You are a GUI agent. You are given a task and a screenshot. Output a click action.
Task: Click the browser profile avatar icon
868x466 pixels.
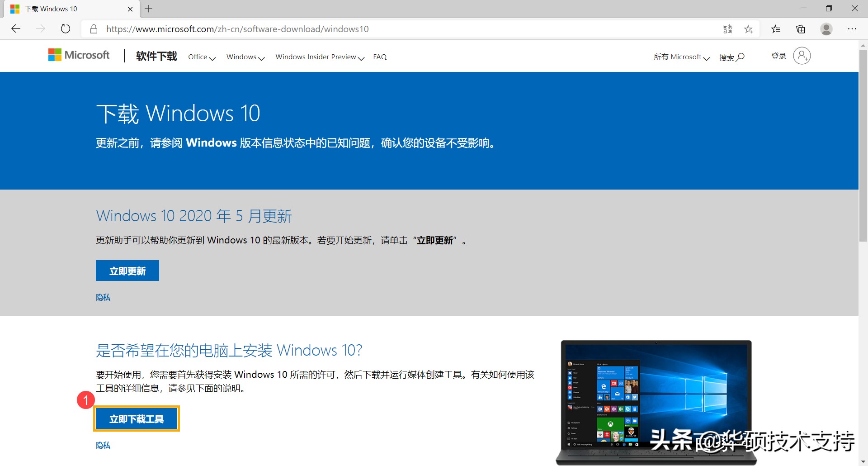pyautogui.click(x=826, y=29)
